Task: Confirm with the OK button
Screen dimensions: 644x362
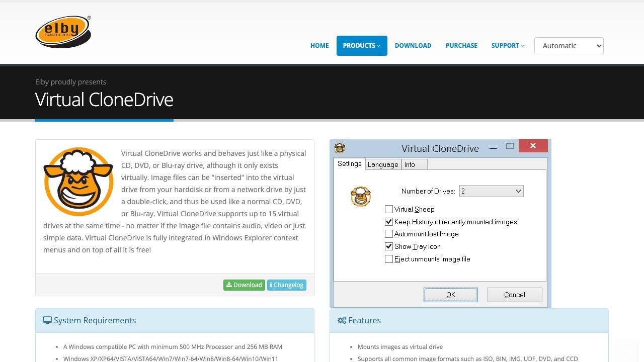Action: click(x=451, y=295)
